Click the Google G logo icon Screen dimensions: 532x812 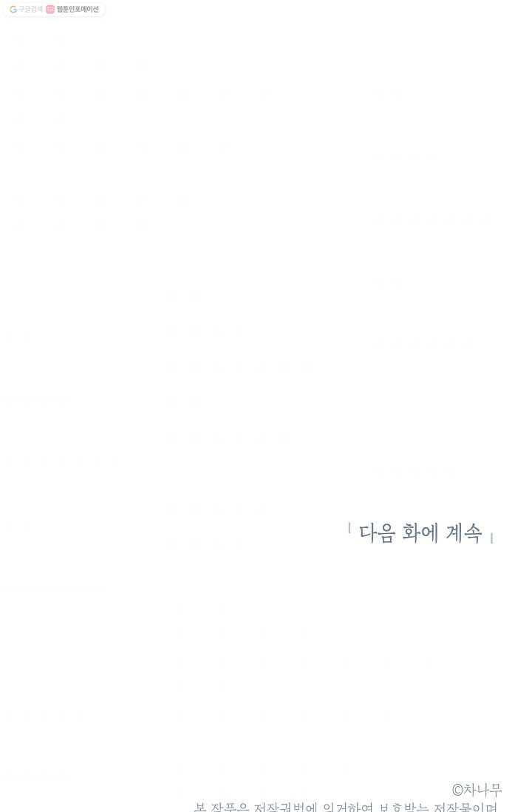(x=13, y=10)
